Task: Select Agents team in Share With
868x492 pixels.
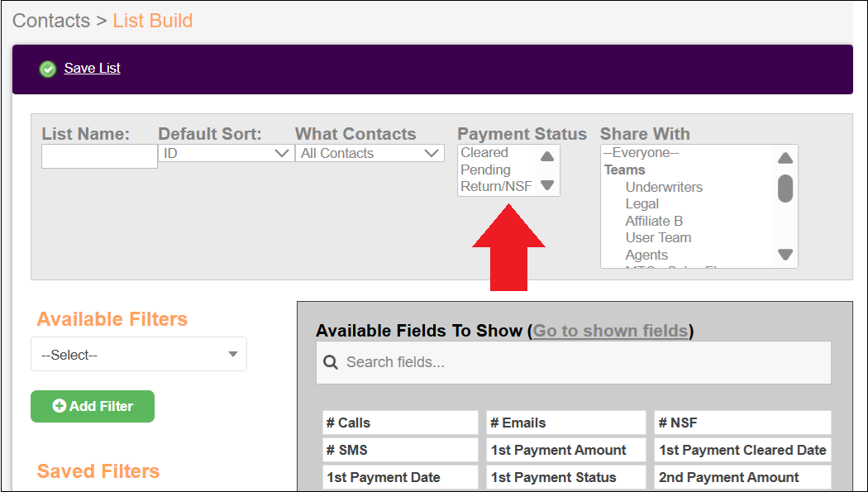Action: [x=646, y=256]
